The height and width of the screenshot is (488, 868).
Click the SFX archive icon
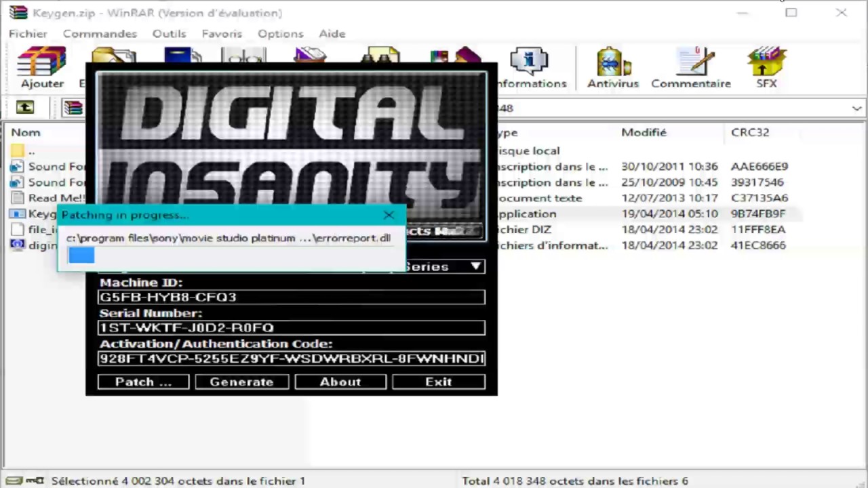click(x=767, y=62)
